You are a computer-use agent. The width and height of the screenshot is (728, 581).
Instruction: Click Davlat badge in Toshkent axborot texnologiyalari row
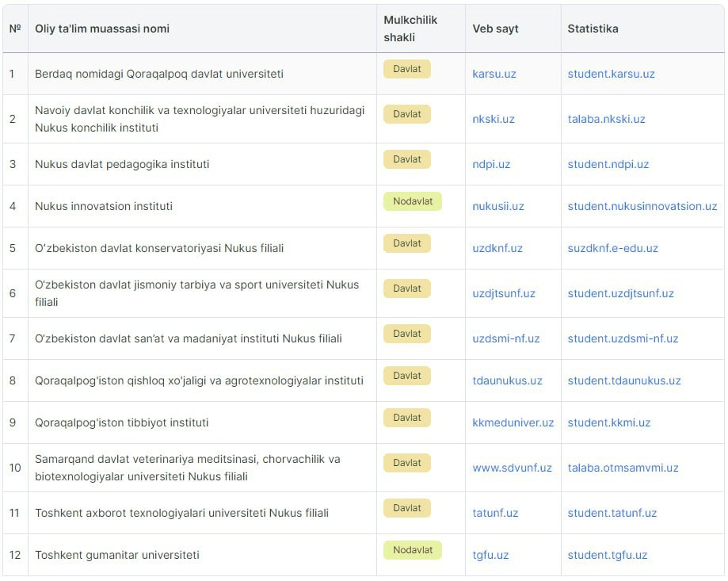(406, 508)
